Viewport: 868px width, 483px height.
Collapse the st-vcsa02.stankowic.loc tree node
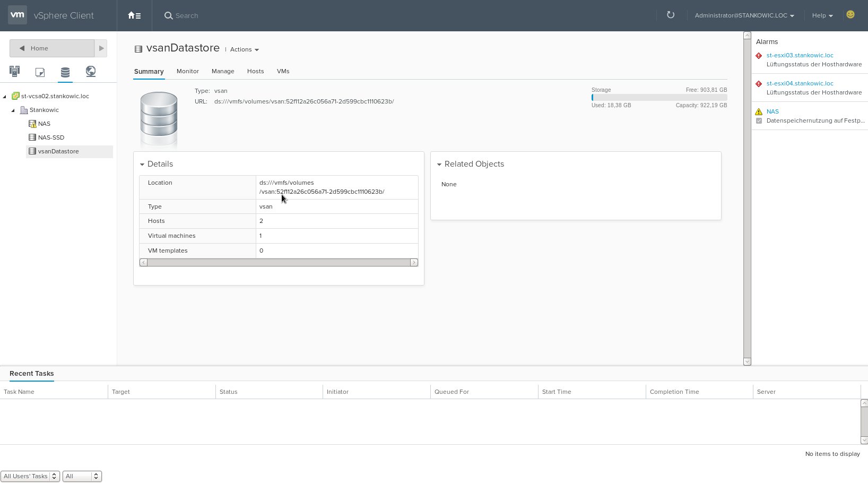tap(5, 97)
